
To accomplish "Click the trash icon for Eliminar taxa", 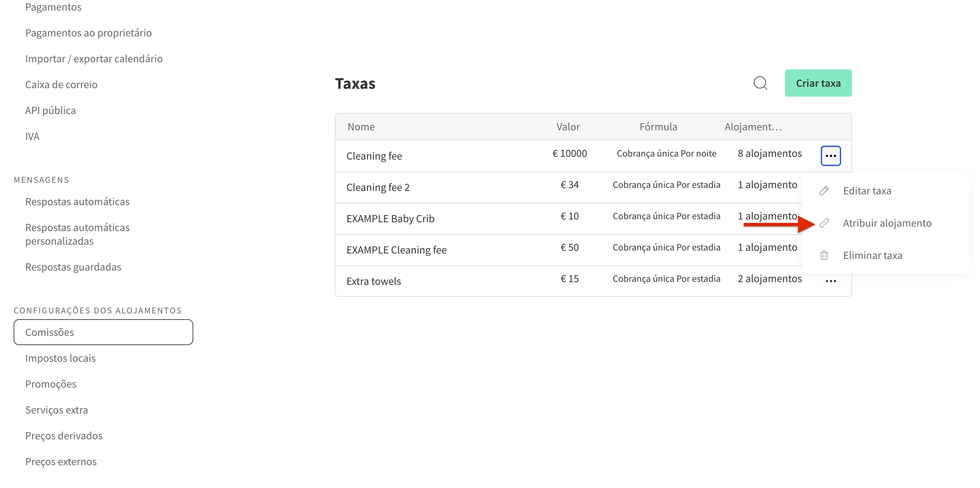I will point(824,255).
